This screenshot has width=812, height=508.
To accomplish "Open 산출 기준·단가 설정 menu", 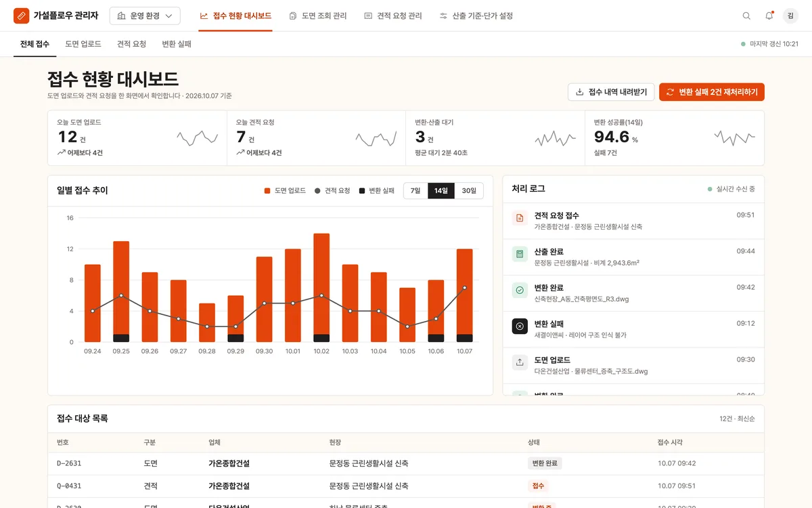I will click(x=476, y=16).
